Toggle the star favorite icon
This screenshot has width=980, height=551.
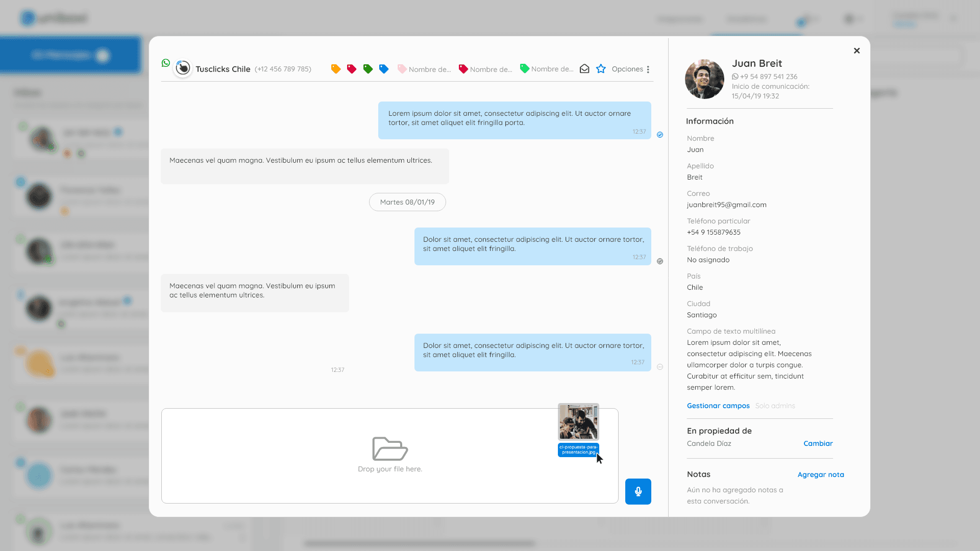pos(601,69)
